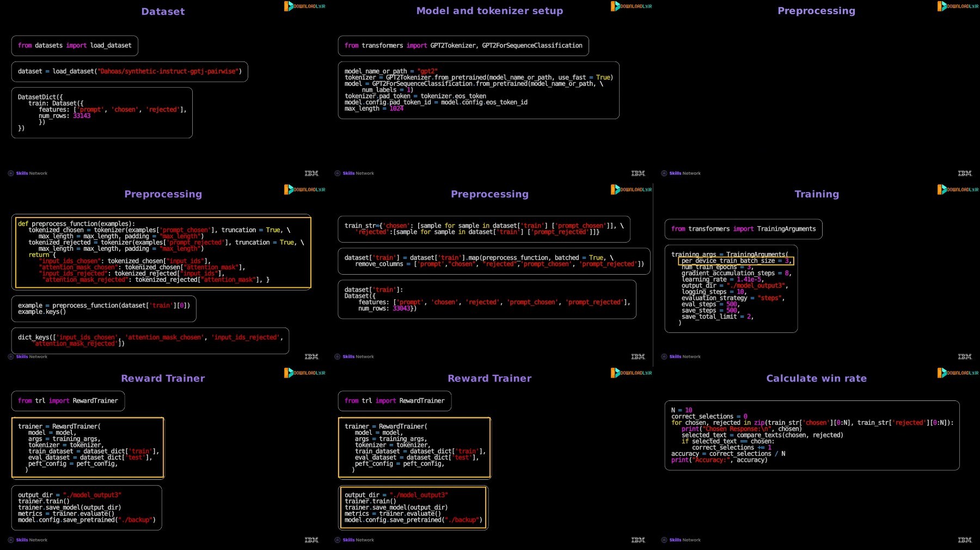Open the Training slide title
Screen dimensions: 980x550
pyautogui.click(x=817, y=194)
